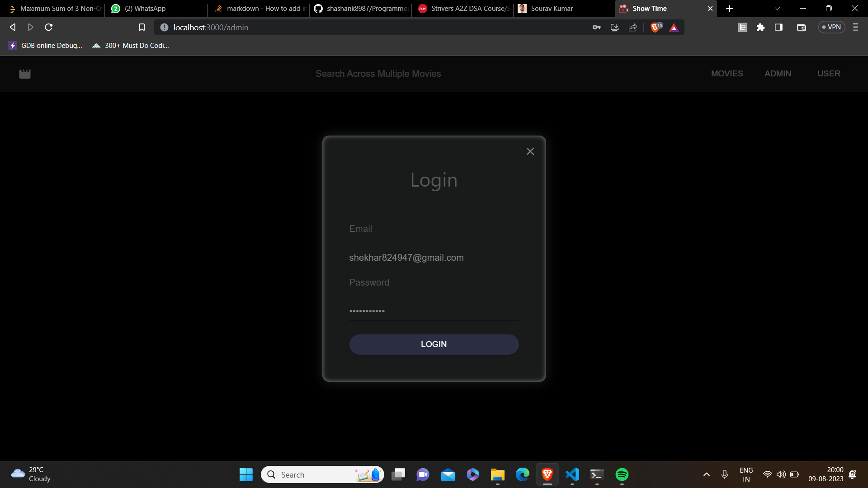Click the LOGIN button
This screenshot has height=488, width=868.
[434, 344]
